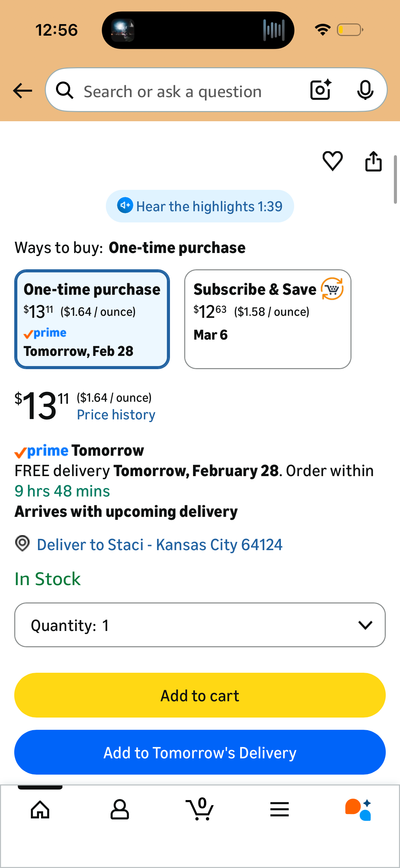The image size is (400, 868).
Task: Go to the Home tab
Action: pyautogui.click(x=40, y=810)
